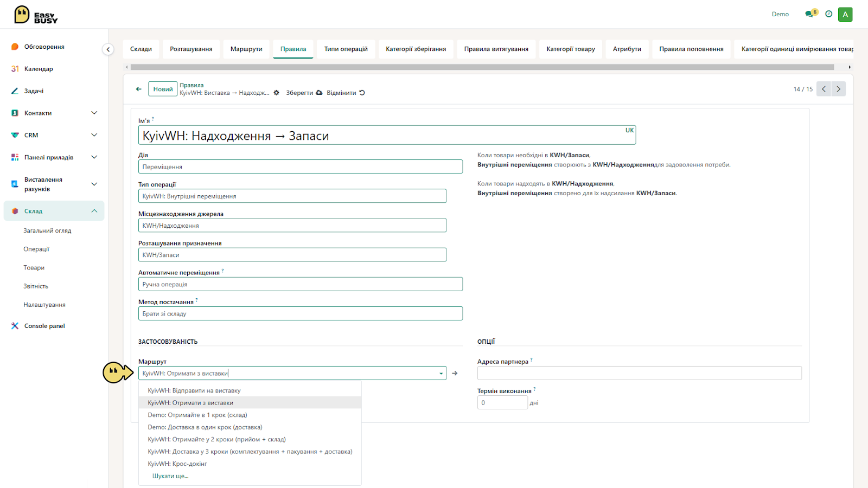
Task: Click the discard undo icon
Action: coord(362,93)
